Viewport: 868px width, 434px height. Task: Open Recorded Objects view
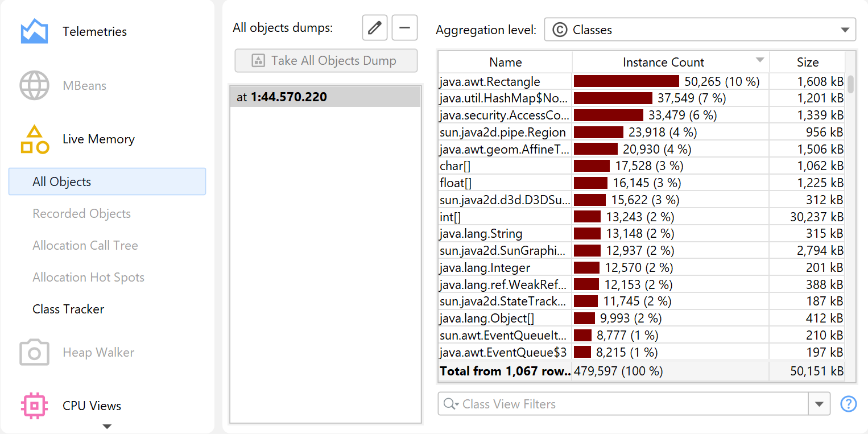[82, 213]
